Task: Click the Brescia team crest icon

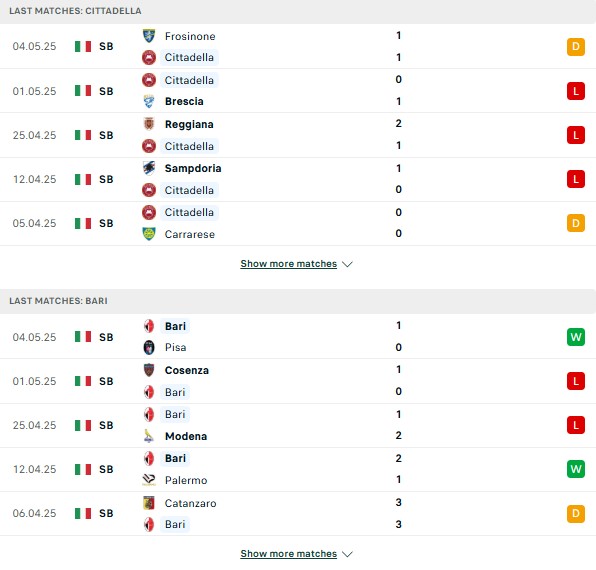Action: tap(149, 101)
